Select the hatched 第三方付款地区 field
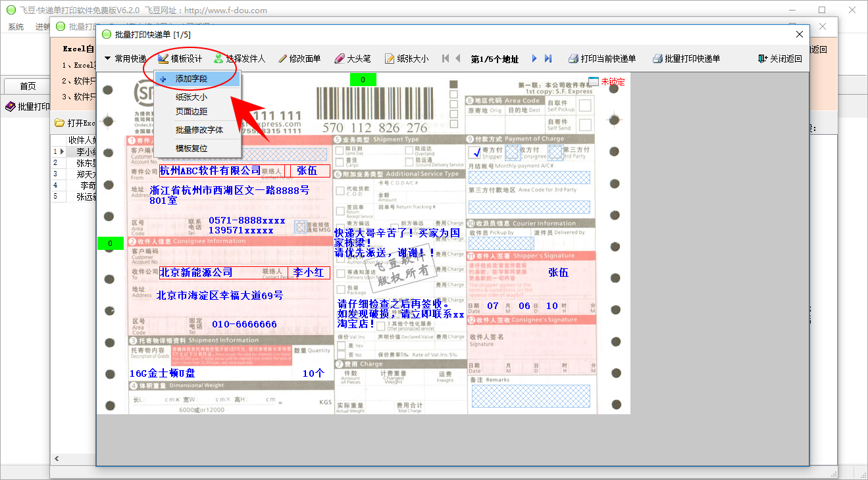This screenshot has width=868, height=480. pyautogui.click(x=529, y=207)
